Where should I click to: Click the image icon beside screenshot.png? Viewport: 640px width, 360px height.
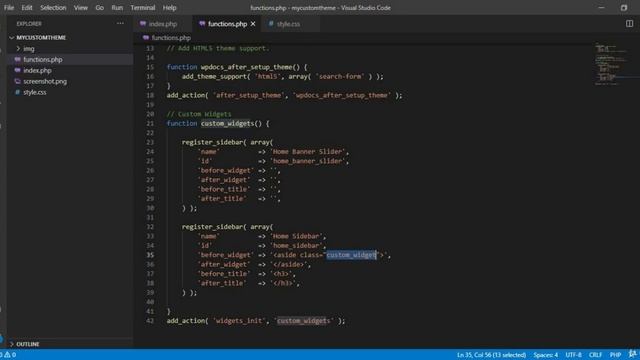click(18, 82)
